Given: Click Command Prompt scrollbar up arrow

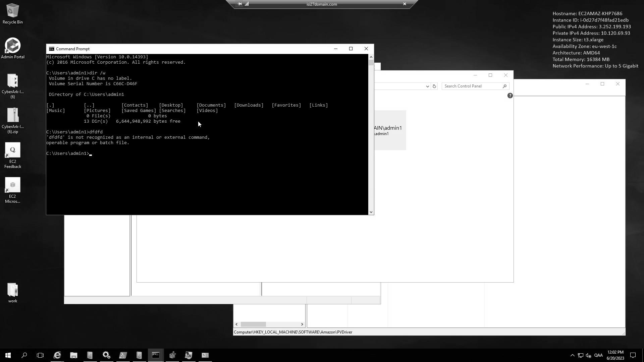Looking at the screenshot, I should 371,57.
